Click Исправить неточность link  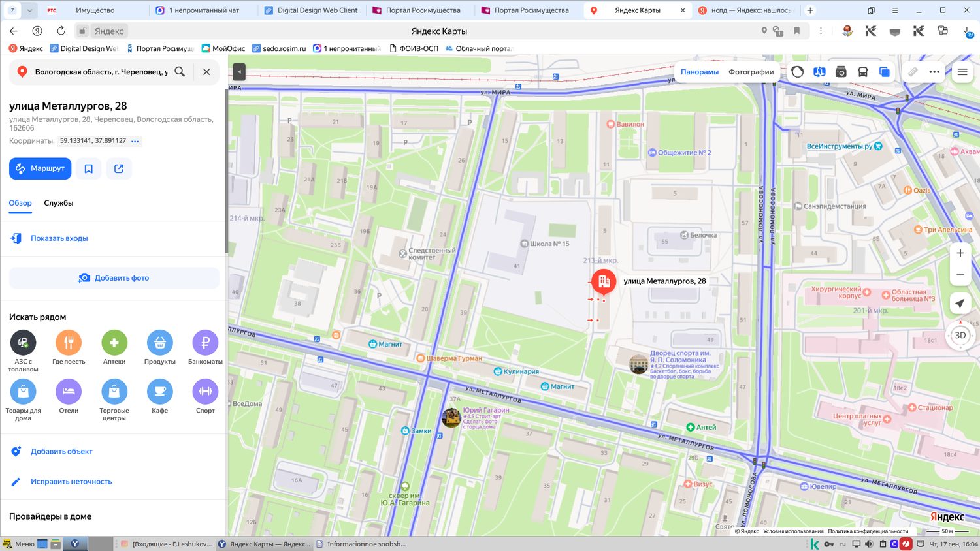click(71, 482)
